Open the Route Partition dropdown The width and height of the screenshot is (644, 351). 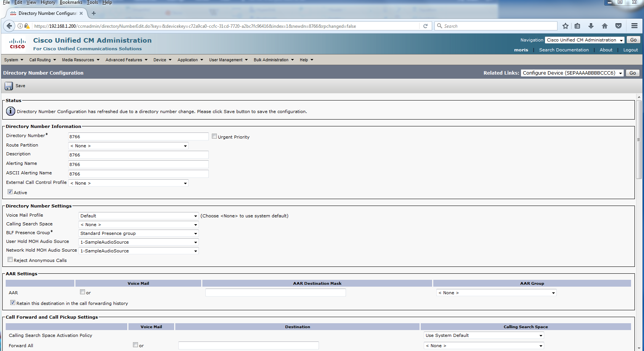pos(128,146)
